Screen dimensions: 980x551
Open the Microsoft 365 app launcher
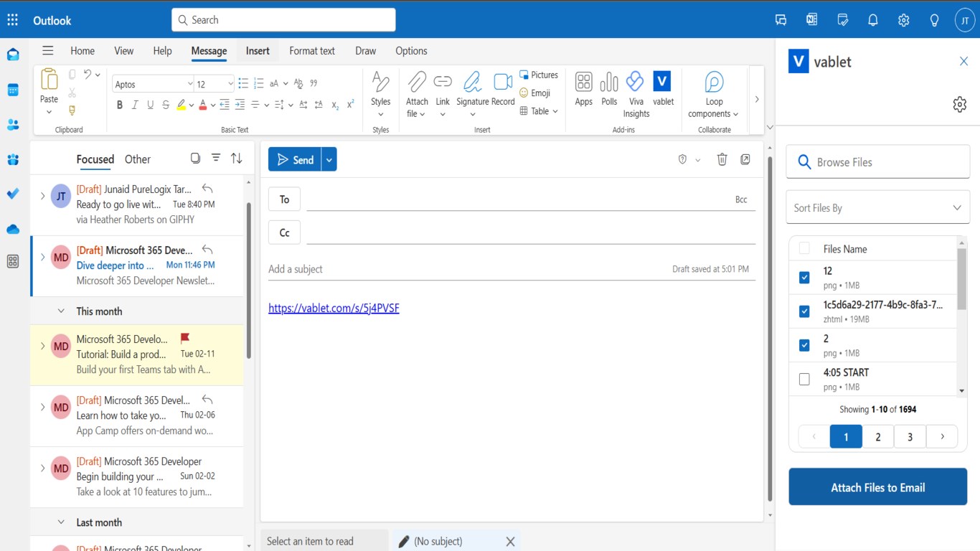coord(12,20)
